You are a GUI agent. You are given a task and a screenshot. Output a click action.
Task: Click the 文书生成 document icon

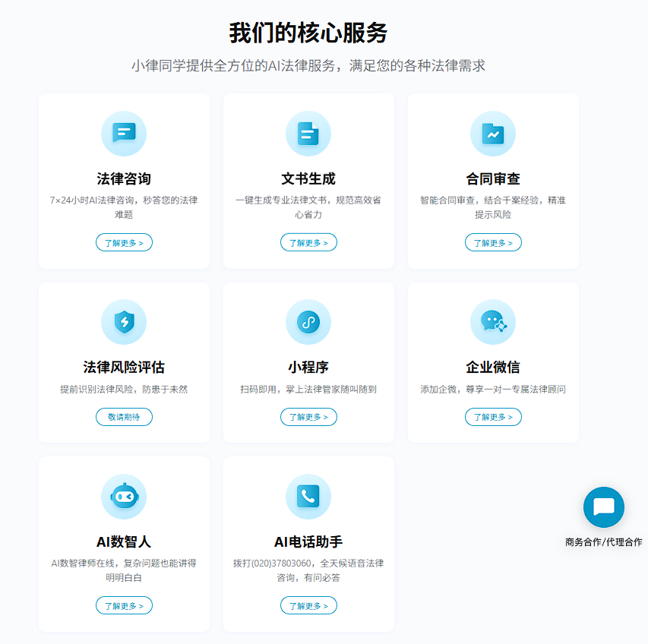[x=308, y=133]
